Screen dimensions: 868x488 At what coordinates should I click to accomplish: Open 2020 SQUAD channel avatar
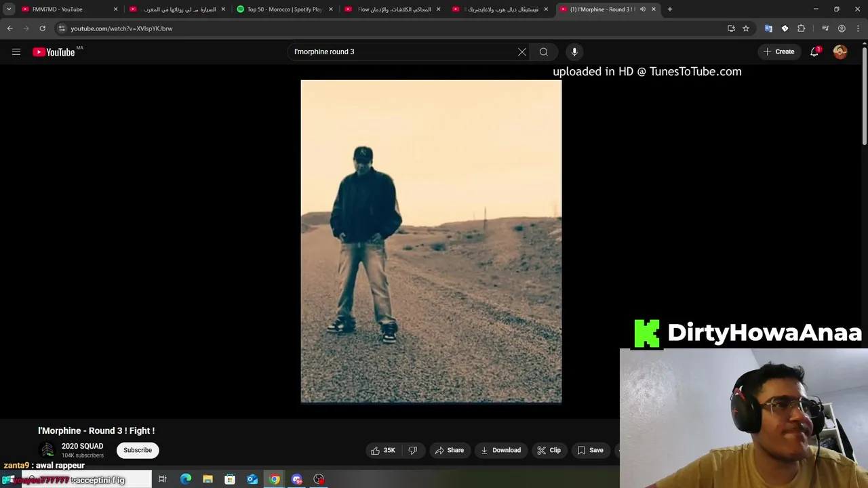tap(47, 450)
